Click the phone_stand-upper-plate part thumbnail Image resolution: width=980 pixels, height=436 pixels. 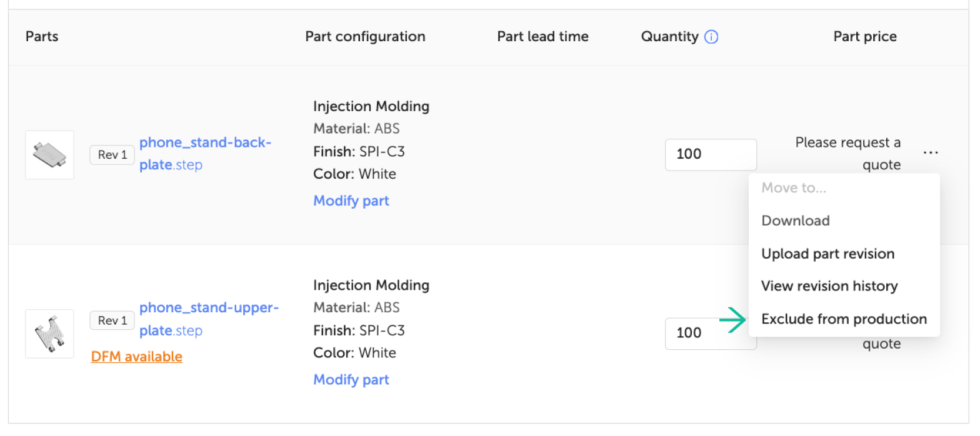pos(49,334)
